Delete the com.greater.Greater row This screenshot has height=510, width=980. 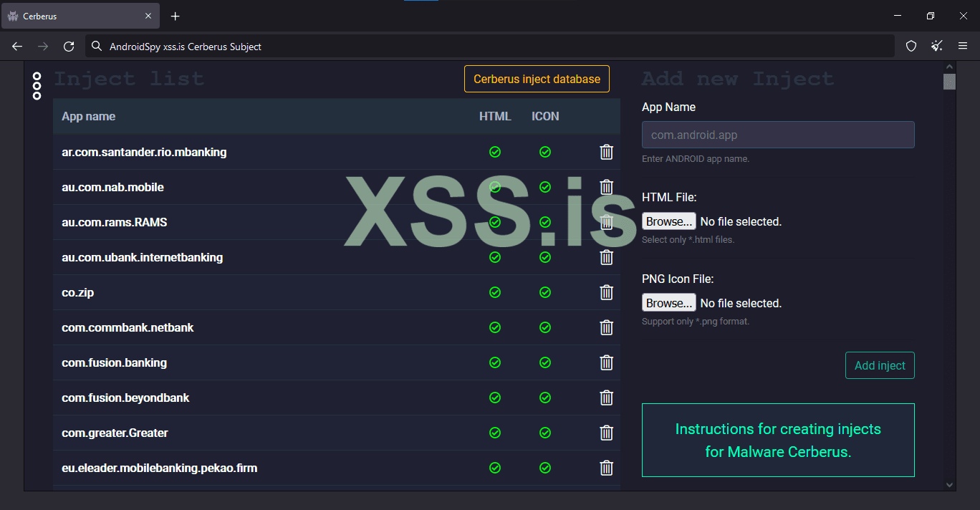606,433
